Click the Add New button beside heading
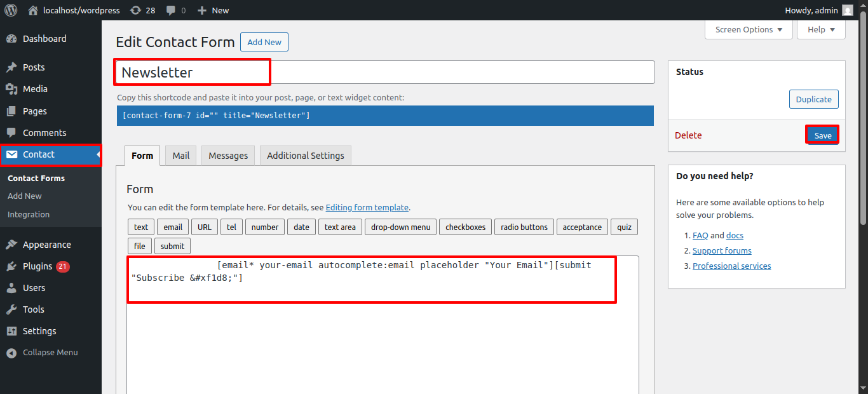The image size is (868, 394). [x=264, y=43]
